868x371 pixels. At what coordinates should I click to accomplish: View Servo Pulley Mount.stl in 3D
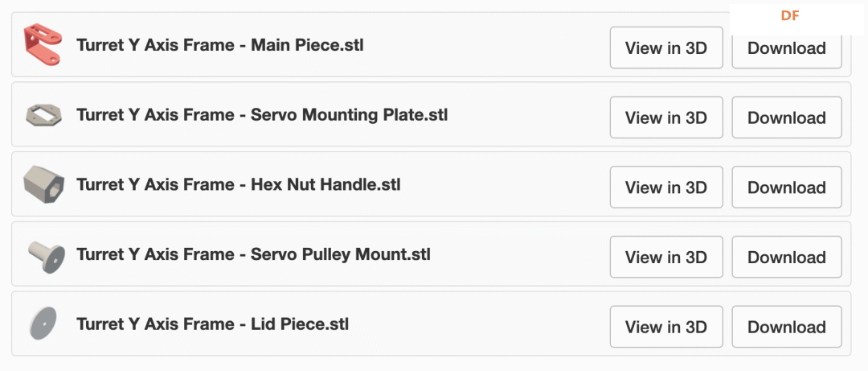666,258
